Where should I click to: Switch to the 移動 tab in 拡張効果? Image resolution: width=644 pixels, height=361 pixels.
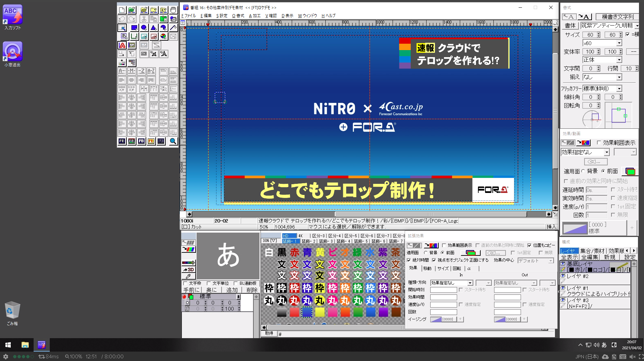click(428, 268)
